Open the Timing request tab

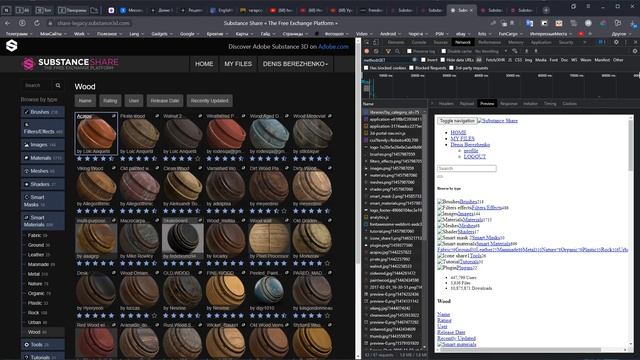click(550, 104)
